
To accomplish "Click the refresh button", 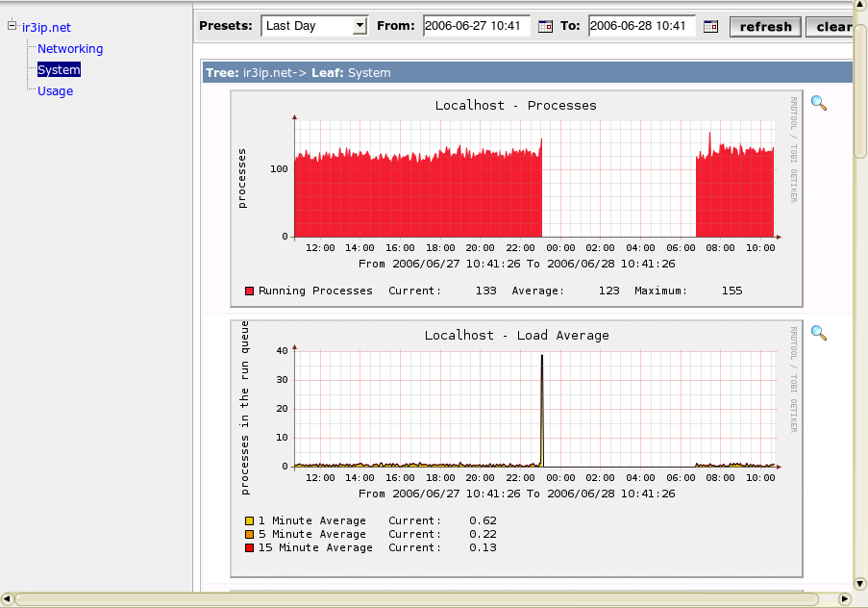I will pos(765,27).
